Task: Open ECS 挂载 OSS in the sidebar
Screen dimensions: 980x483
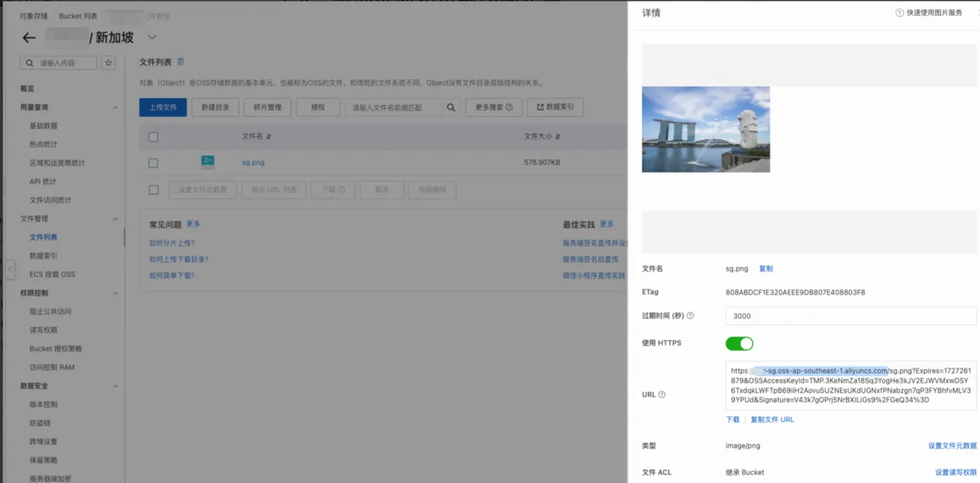Action: (52, 274)
